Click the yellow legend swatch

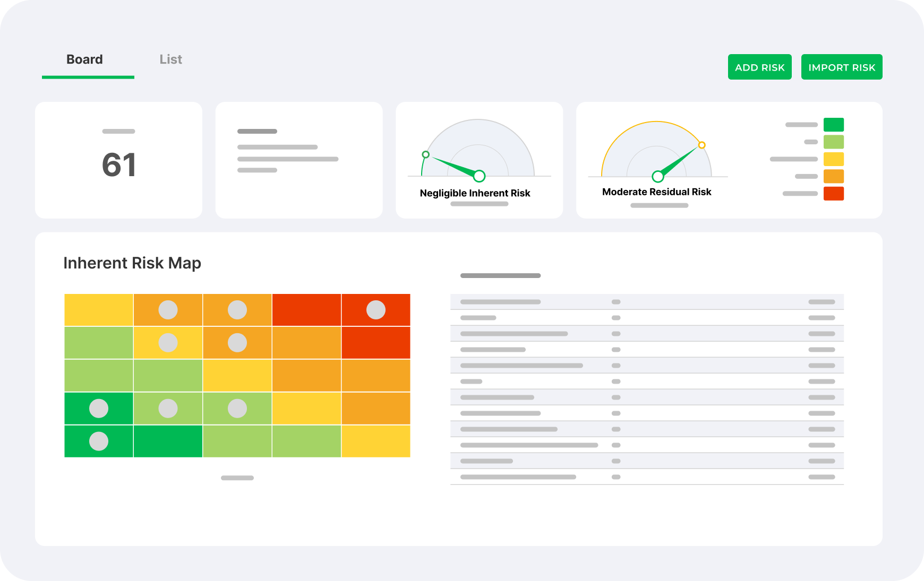pos(834,159)
